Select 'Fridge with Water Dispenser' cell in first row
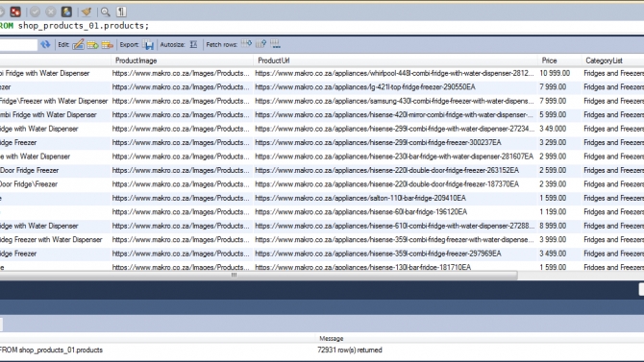The image size is (644, 362). click(55, 74)
